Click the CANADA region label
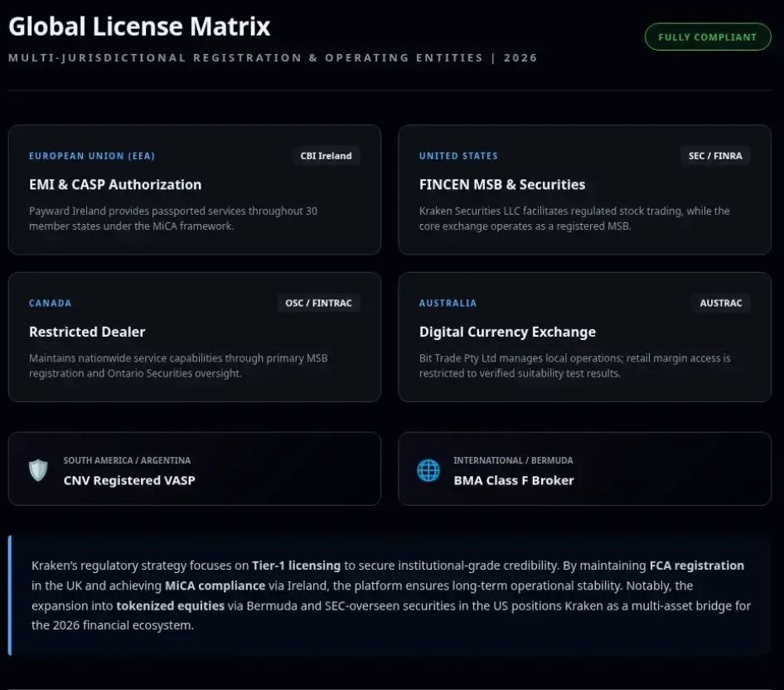Viewport: 784px width, 690px height. pyautogui.click(x=51, y=303)
